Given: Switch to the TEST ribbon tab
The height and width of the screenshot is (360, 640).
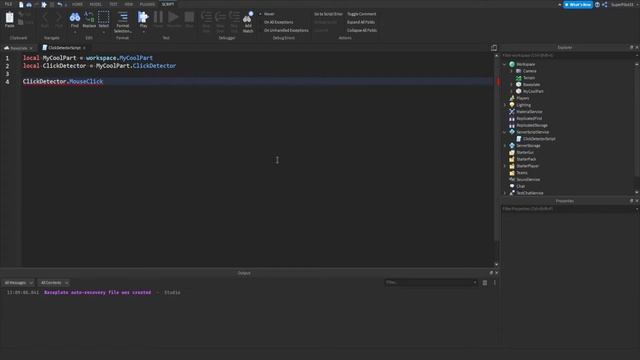Looking at the screenshot, I should (113, 4).
